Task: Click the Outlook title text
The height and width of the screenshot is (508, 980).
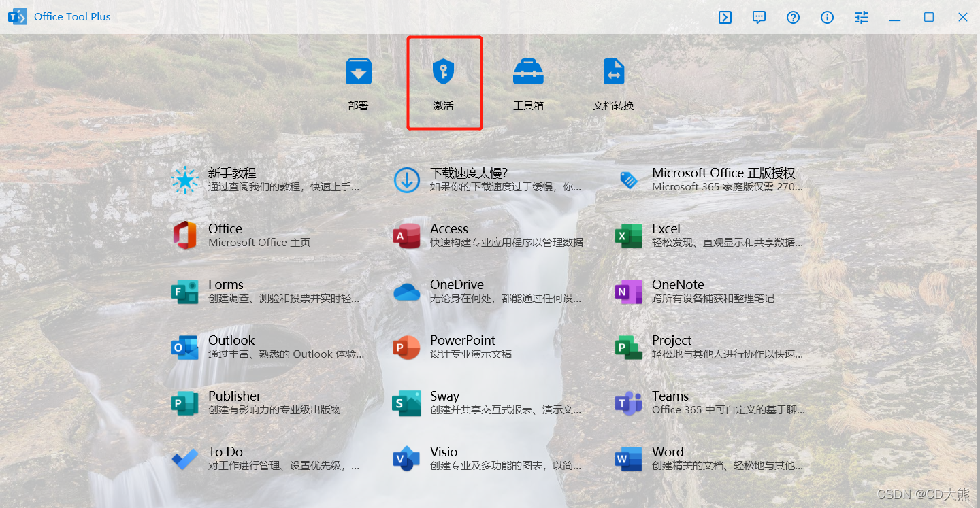Action: click(231, 341)
